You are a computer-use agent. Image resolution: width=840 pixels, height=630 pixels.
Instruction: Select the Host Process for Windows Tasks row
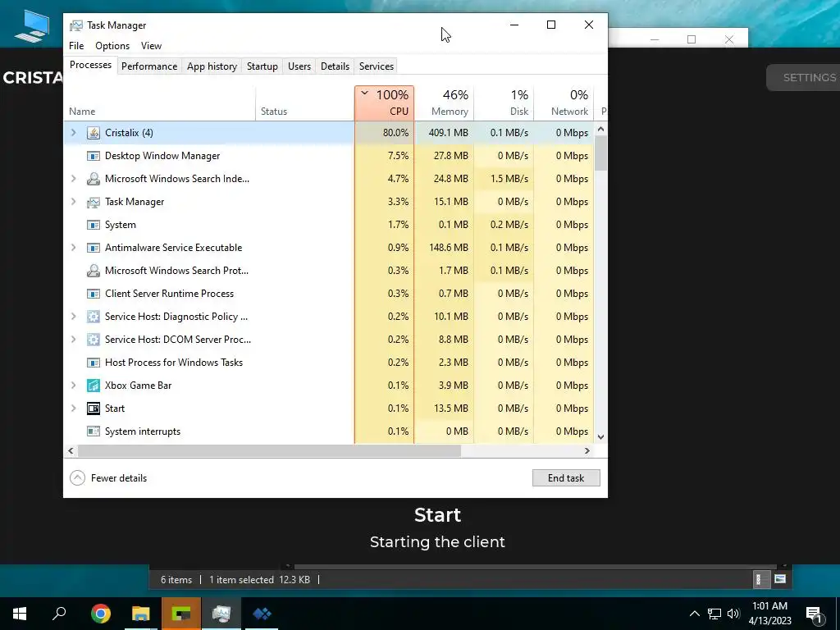[329, 363]
